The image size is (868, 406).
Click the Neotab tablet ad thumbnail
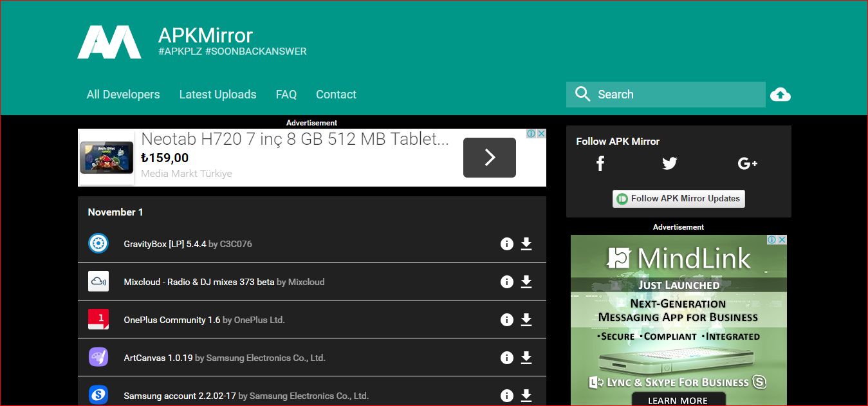[107, 158]
